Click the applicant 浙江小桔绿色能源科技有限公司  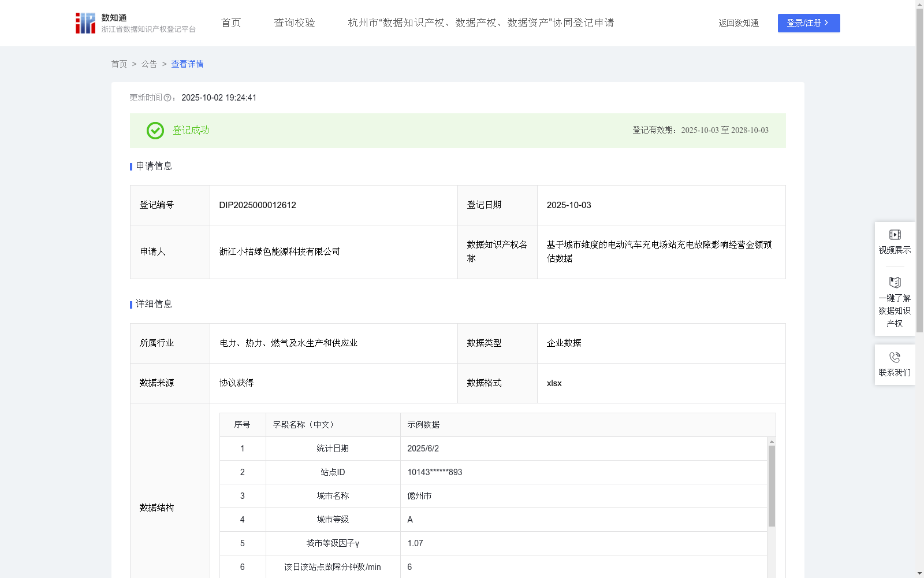point(280,252)
